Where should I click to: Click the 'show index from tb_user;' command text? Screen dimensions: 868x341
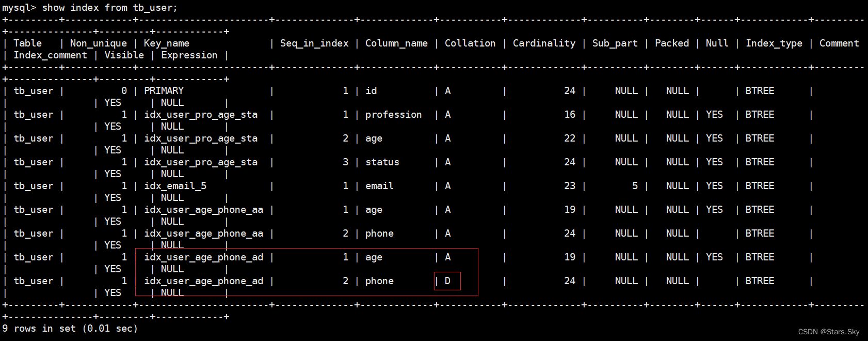(109, 8)
